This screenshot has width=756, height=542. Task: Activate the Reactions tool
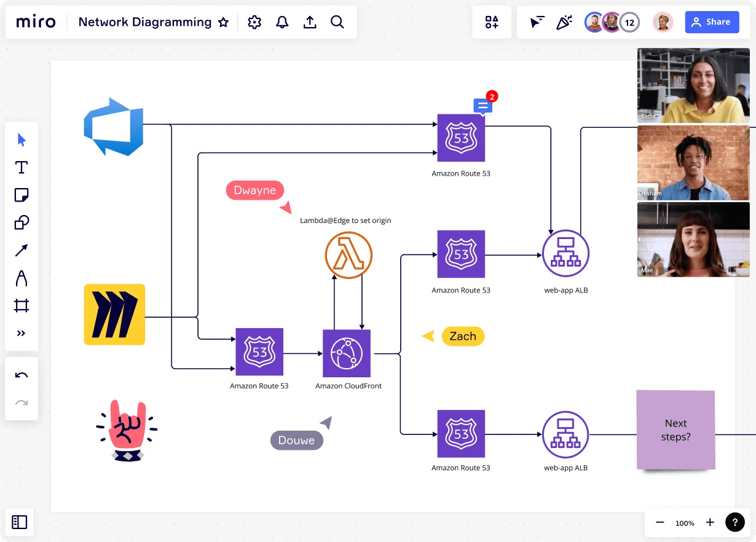564,22
